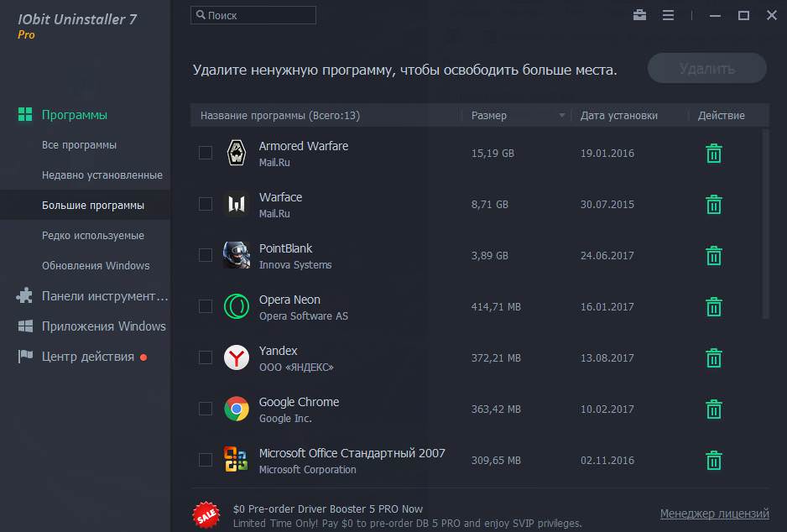The image size is (787, 532).
Task: Open Менеджер лицензий link
Action: pyautogui.click(x=714, y=514)
